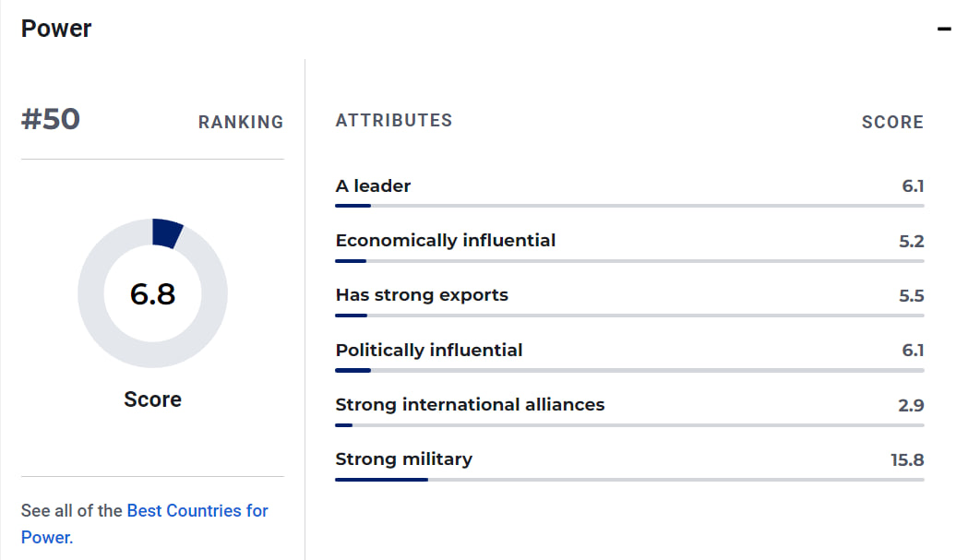Click the Power section heading
The height and width of the screenshot is (560, 968).
(x=56, y=29)
